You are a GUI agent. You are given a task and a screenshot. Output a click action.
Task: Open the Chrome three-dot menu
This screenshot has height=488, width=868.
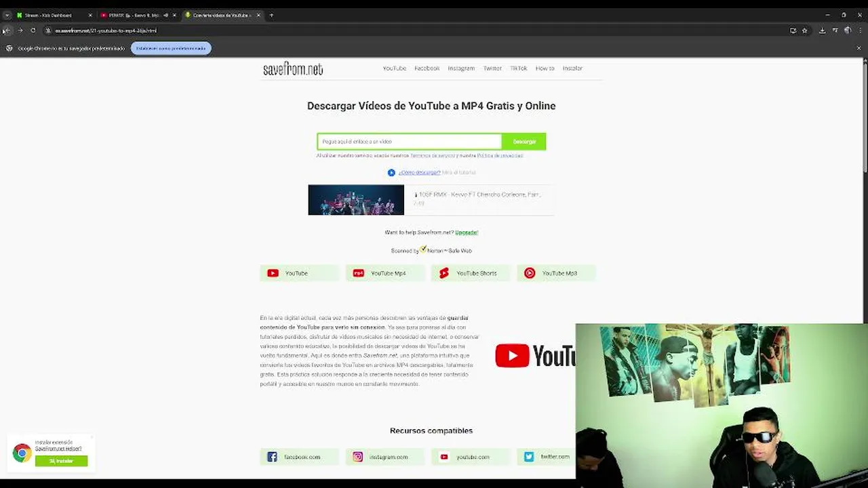[x=859, y=30]
